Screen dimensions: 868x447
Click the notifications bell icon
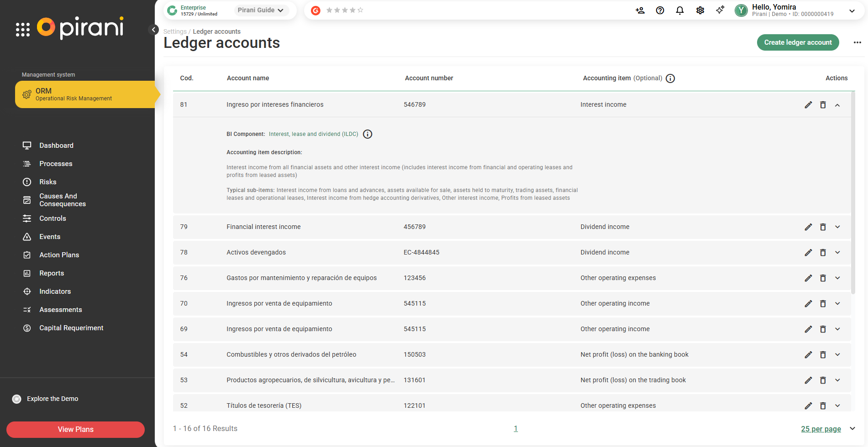(679, 10)
